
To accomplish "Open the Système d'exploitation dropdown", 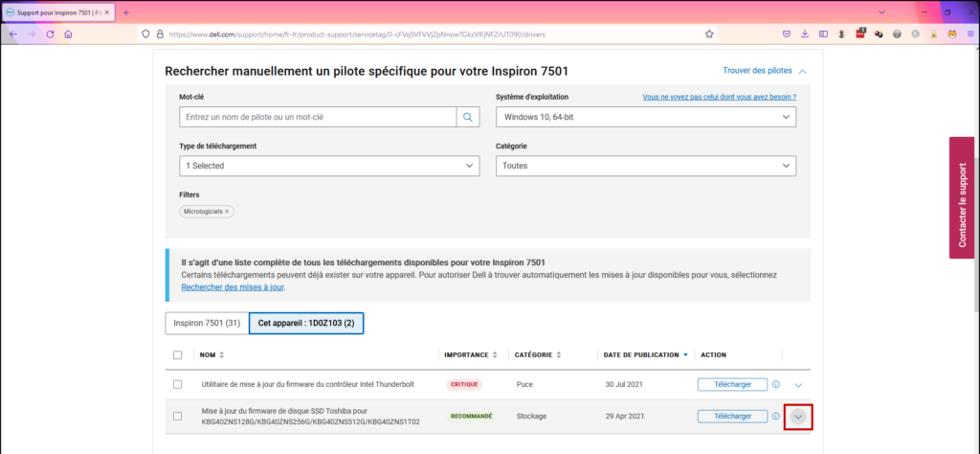I will pyautogui.click(x=646, y=117).
